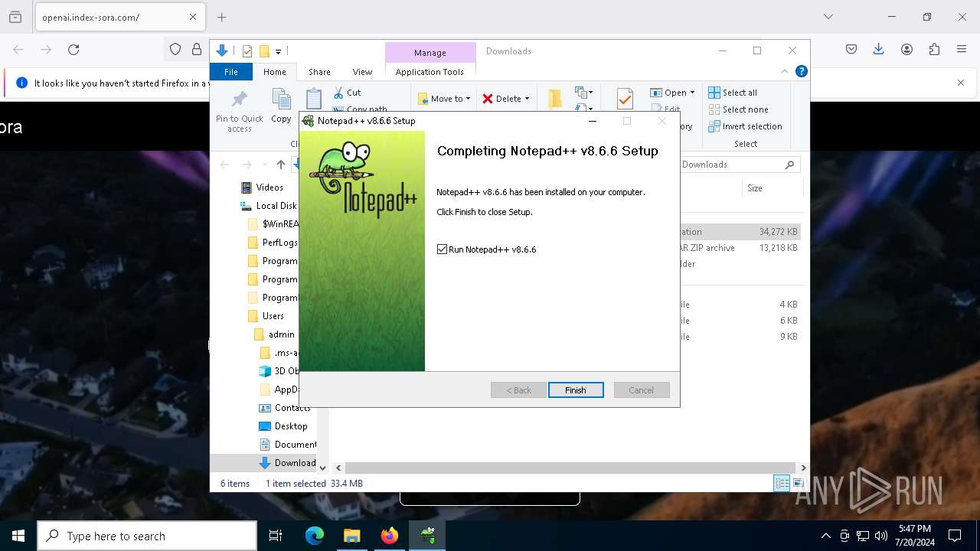Viewport: 980px width, 551px height.
Task: Click the New folder icon in ribbon
Action: (x=555, y=99)
